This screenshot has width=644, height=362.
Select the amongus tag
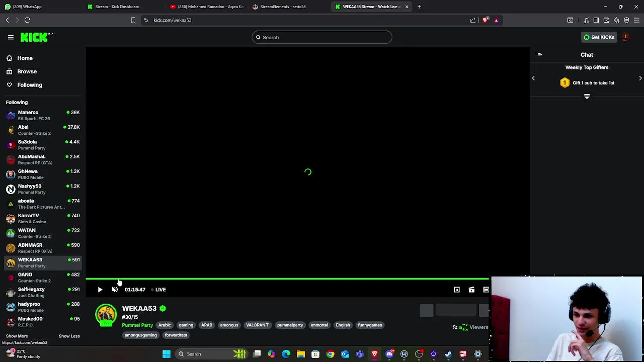tap(229, 325)
